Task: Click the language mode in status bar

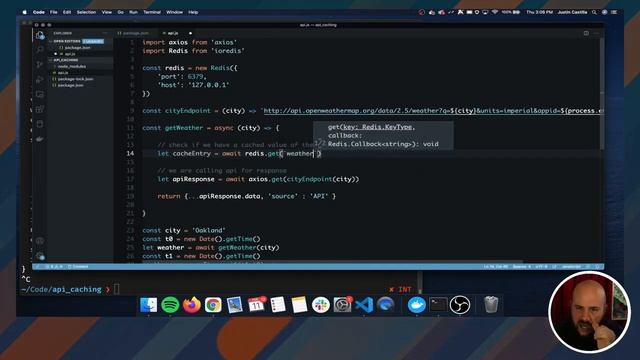Action: 571,267
